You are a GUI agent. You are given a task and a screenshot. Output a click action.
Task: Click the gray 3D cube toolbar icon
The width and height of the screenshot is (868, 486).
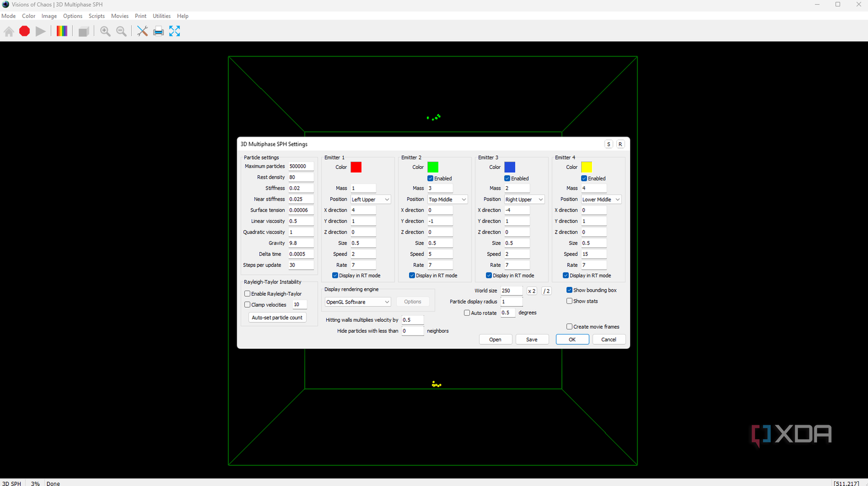coord(83,31)
